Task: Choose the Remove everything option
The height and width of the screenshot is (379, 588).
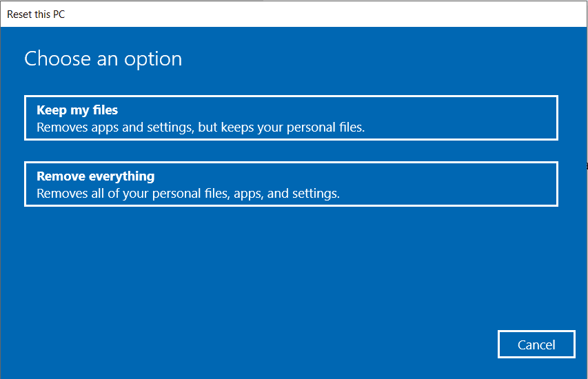Action: coord(290,184)
